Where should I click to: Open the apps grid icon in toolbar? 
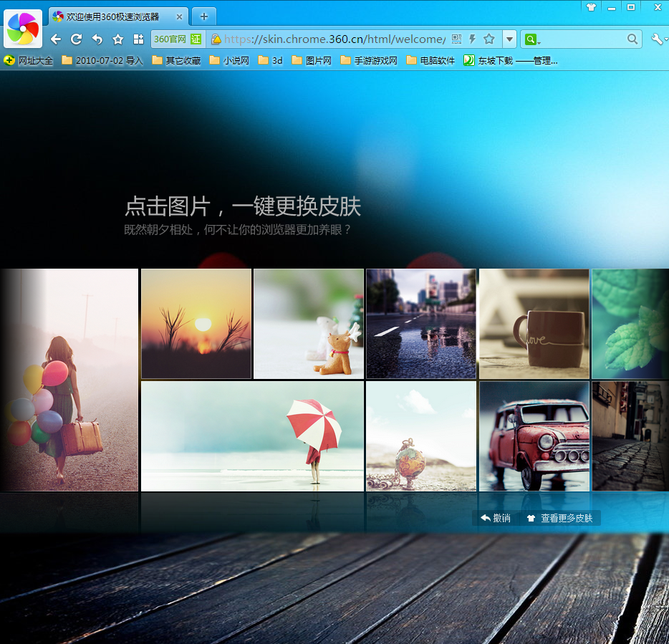point(139,39)
